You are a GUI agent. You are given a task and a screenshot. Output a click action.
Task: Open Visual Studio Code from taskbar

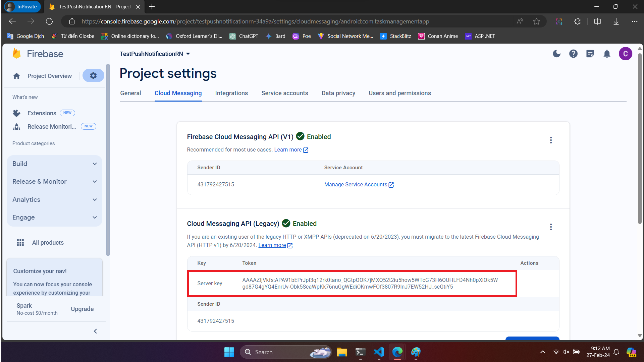point(379,352)
